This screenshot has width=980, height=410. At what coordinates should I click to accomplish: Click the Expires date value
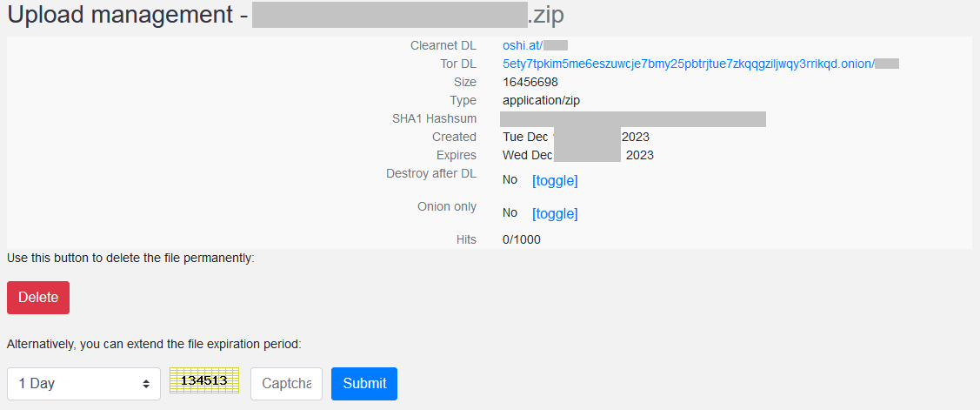[577, 155]
